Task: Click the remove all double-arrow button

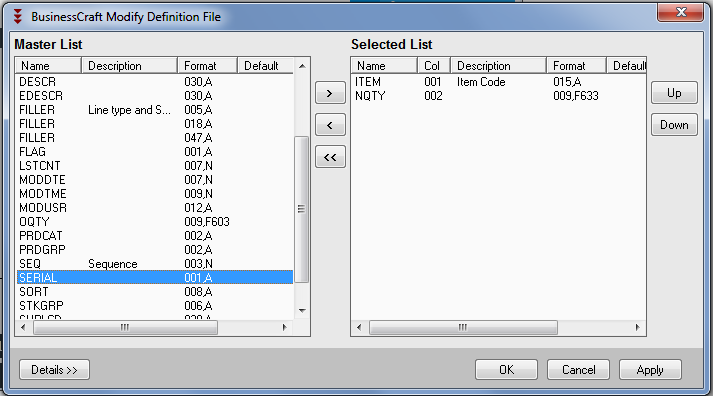Action: [330, 157]
